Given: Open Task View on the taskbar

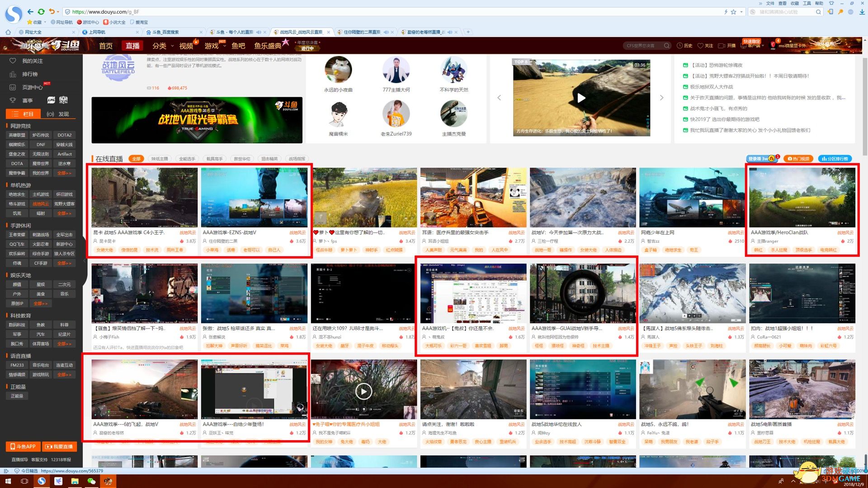Looking at the screenshot, I should click(24, 481).
